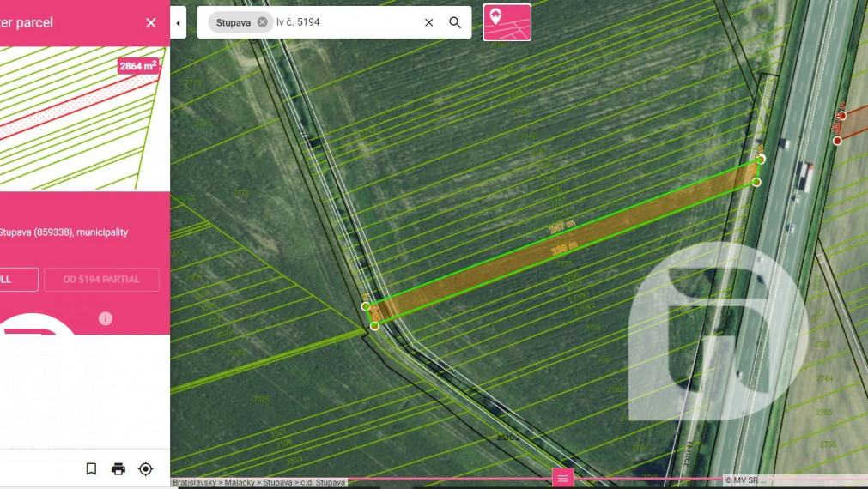Screen dimensions: 868x489
Task: Click the © MV SR attribution
Action: [744, 480]
